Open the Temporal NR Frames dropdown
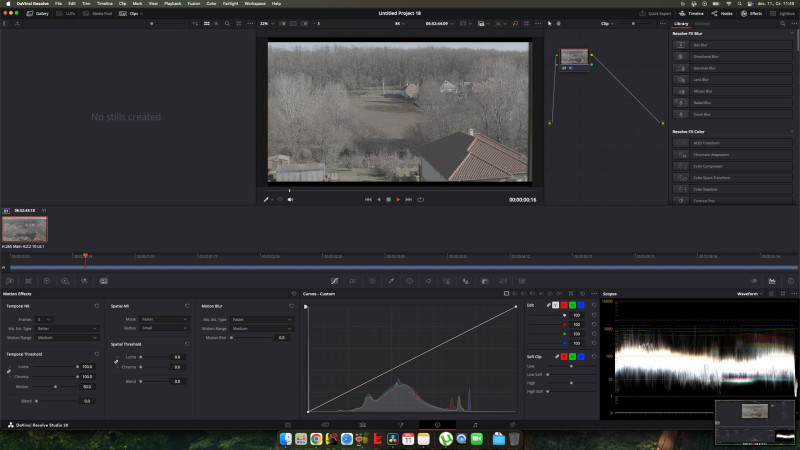Viewport: 800px width, 450px height. pyautogui.click(x=44, y=319)
